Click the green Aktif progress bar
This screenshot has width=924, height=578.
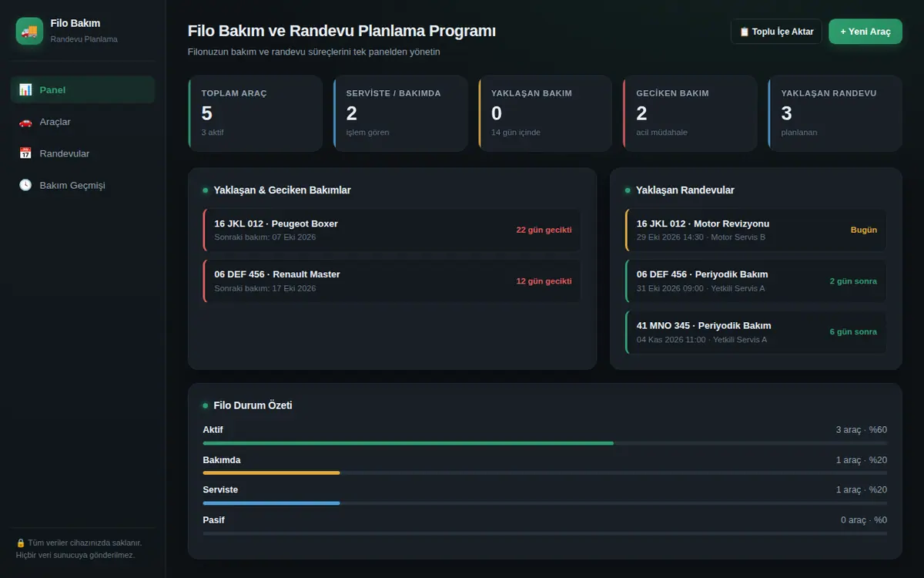pos(408,443)
